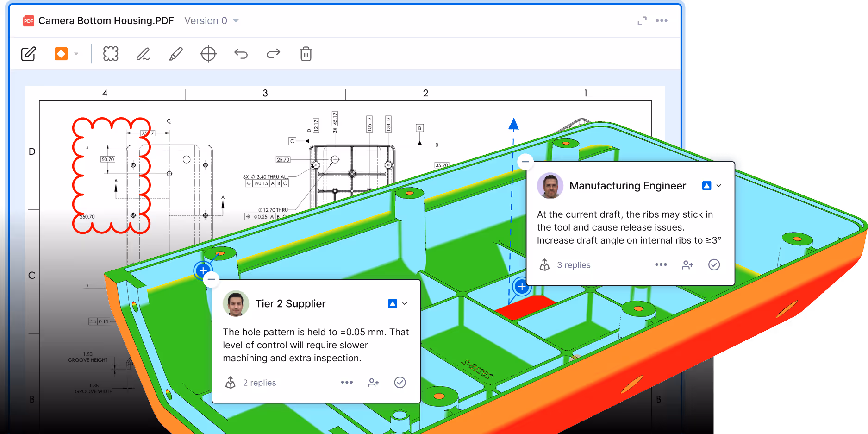
Task: Open Tier 2 Supplier avatar profile
Action: pos(236,303)
